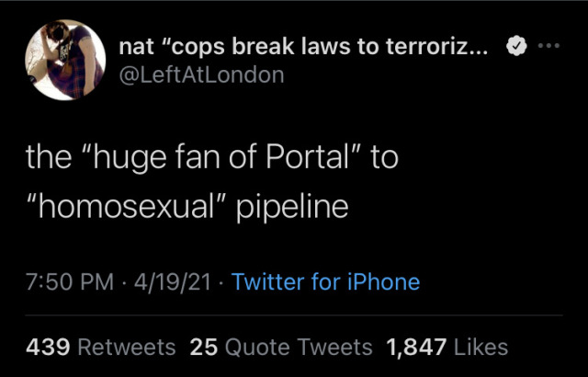This screenshot has width=588, height=377.
Task: Click the word terroriz... in the display name
Action: (x=447, y=47)
